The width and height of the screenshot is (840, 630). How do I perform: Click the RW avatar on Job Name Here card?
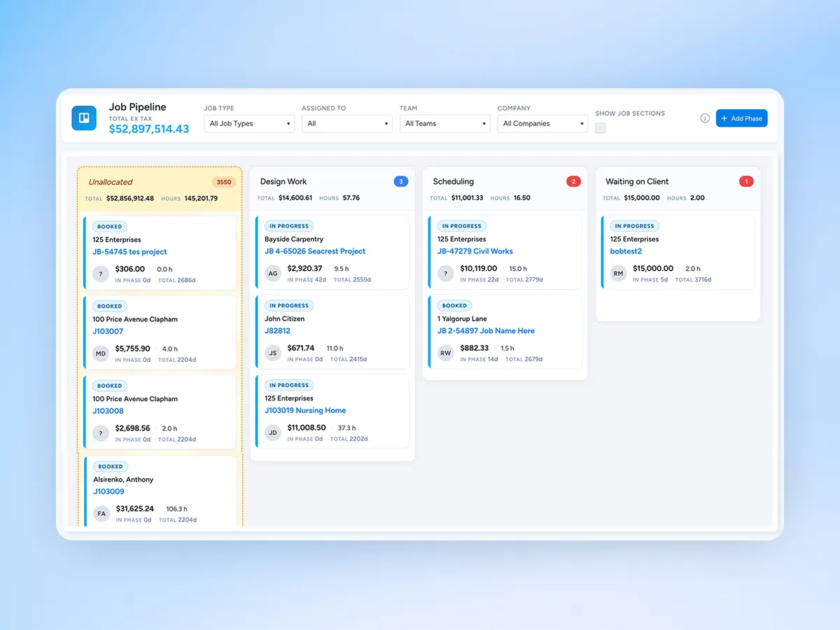click(446, 353)
